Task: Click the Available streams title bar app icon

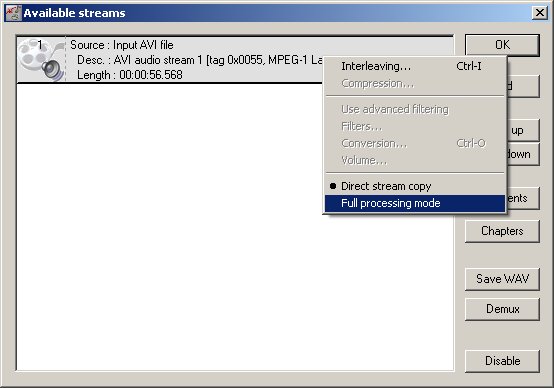Action: (x=13, y=13)
